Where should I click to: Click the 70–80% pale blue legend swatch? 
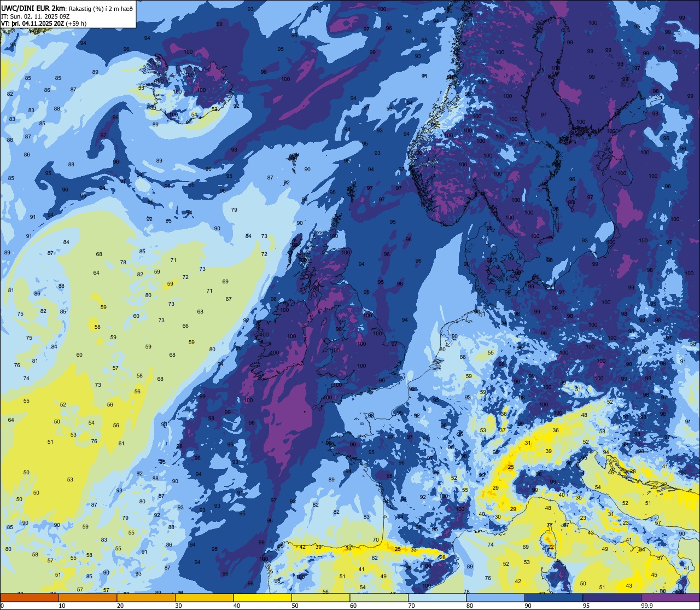pyautogui.click(x=437, y=598)
